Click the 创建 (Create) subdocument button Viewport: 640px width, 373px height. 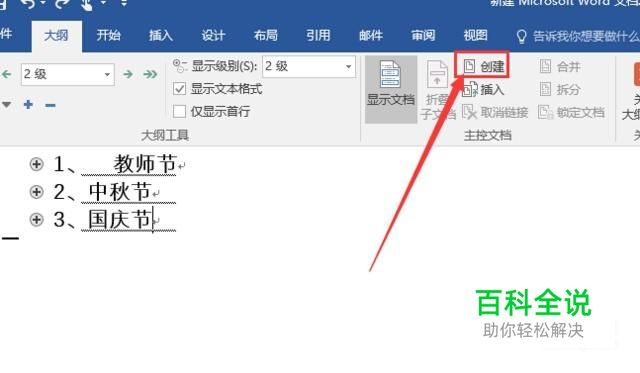point(483,65)
